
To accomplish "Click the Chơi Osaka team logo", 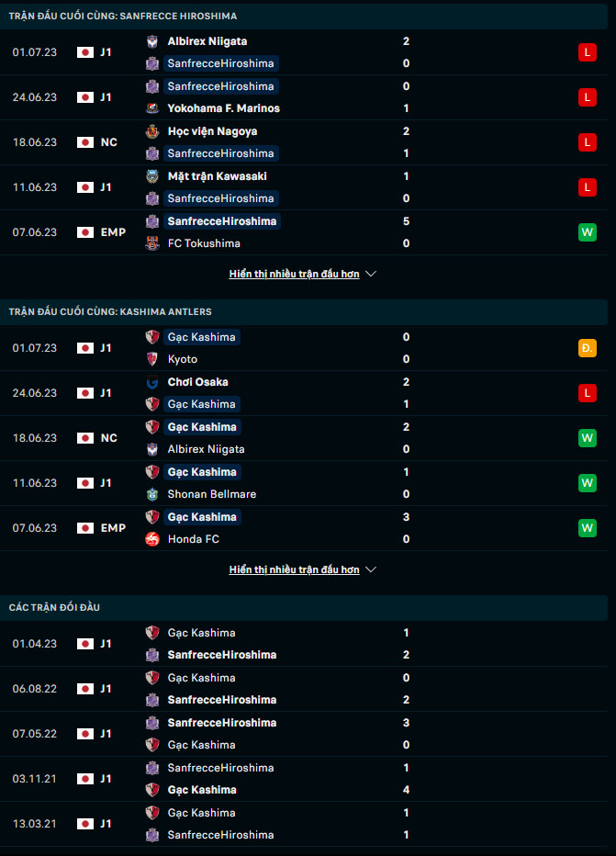I will pyautogui.click(x=152, y=382).
